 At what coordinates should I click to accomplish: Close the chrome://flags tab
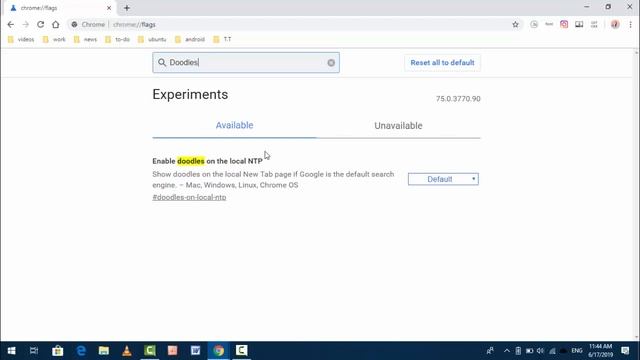[109, 8]
